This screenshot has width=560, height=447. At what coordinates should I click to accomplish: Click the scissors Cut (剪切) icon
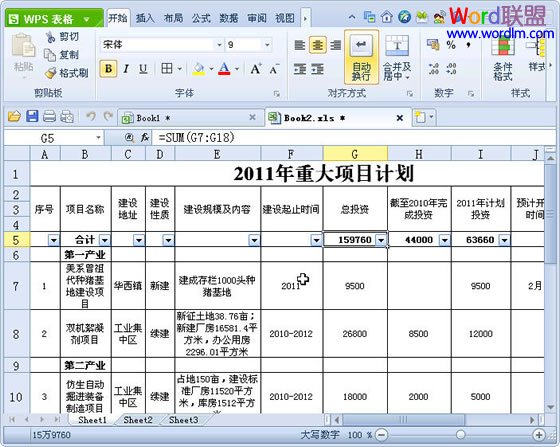51,36
